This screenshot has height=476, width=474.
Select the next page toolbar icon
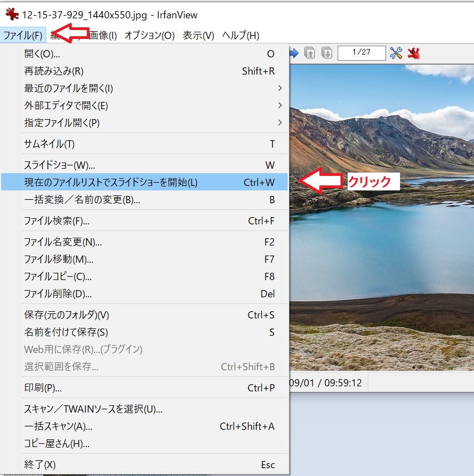327,52
